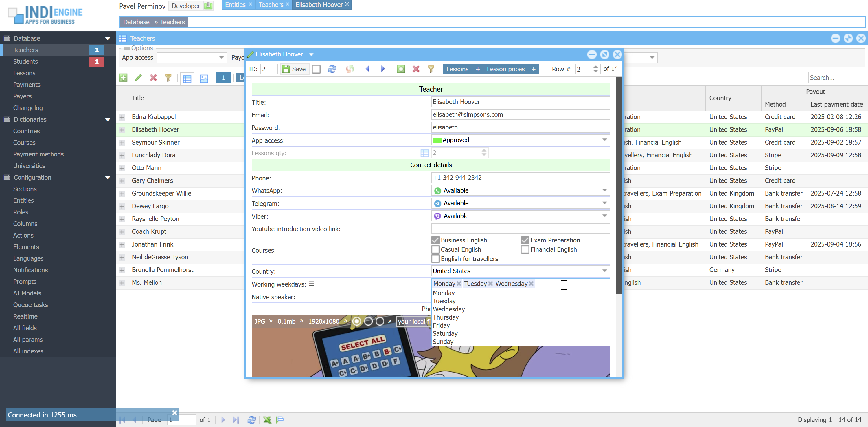The height and width of the screenshot is (427, 868).
Task: Switch to the Entities tab
Action: [235, 5]
